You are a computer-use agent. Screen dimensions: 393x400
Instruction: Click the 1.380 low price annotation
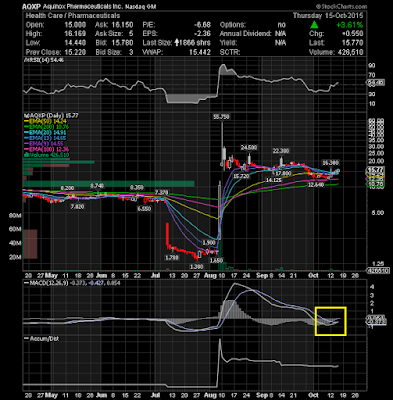(x=196, y=267)
